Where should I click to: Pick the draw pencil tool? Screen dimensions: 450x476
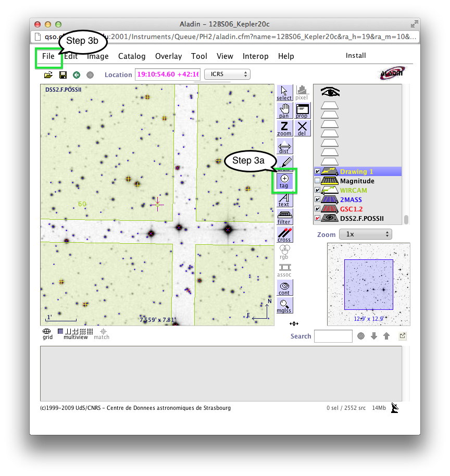tap(284, 162)
